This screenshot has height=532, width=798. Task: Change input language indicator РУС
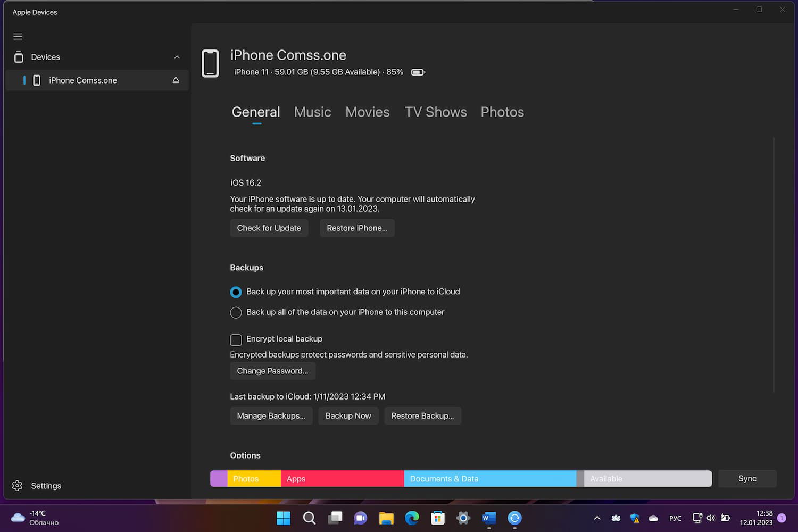(x=675, y=518)
